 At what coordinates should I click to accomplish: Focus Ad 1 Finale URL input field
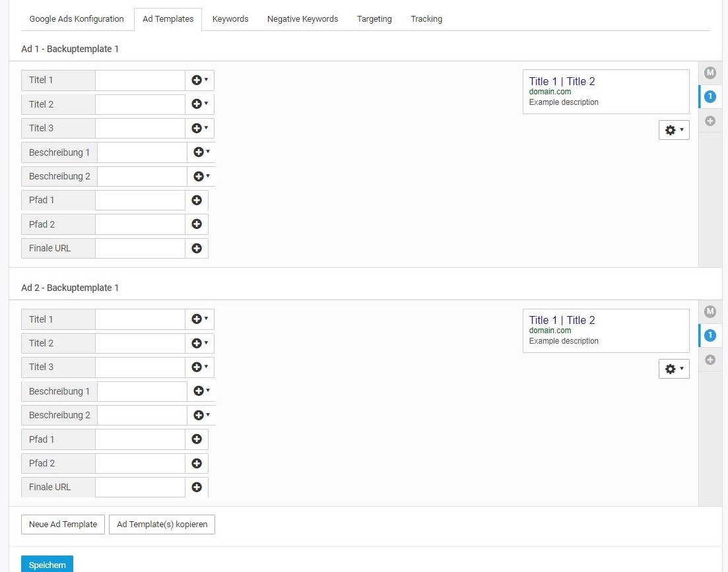click(x=140, y=248)
